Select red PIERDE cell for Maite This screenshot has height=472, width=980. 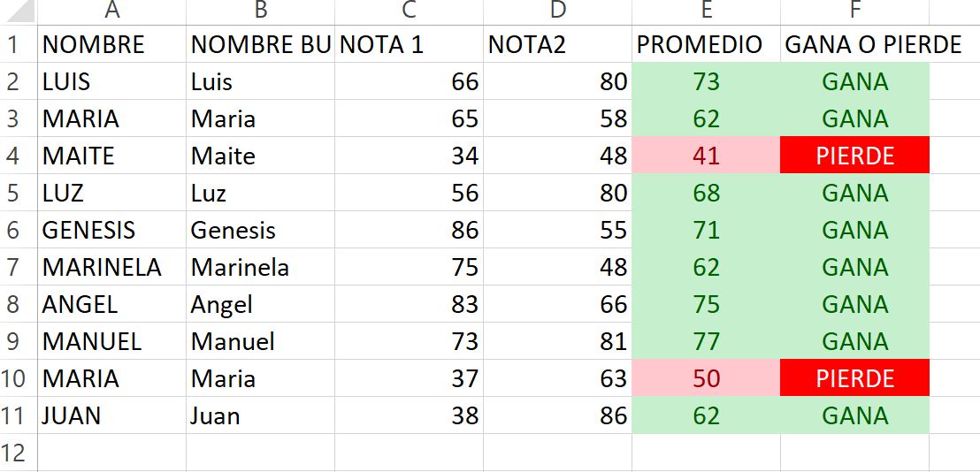855,156
